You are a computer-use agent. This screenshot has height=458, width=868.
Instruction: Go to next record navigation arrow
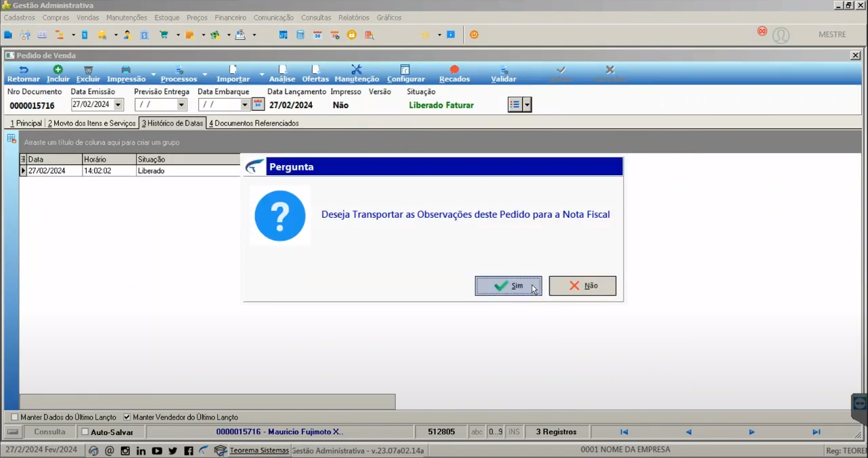(752, 432)
